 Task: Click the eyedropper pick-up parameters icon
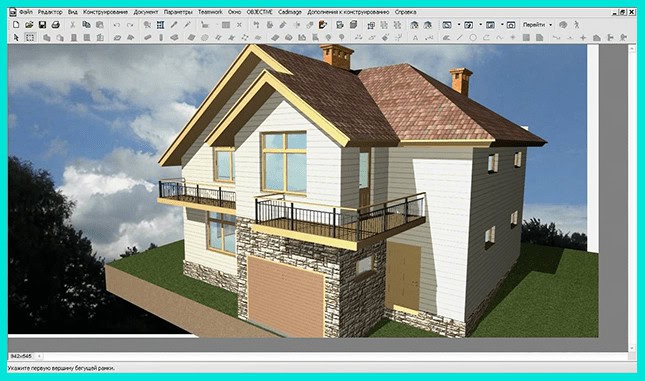(174, 25)
